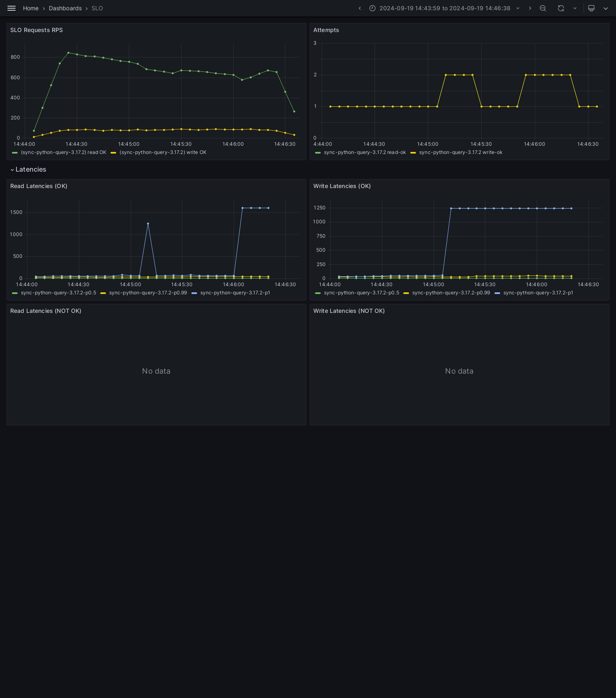This screenshot has width=616, height=698.
Task: Open SLO Requests RPS panel title
Action: pos(37,30)
